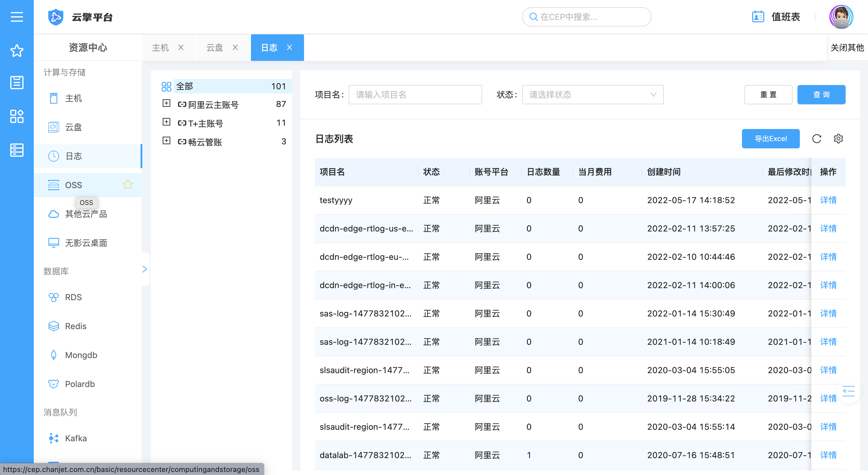Open table settings gear
The image size is (868, 475).
tap(838, 139)
